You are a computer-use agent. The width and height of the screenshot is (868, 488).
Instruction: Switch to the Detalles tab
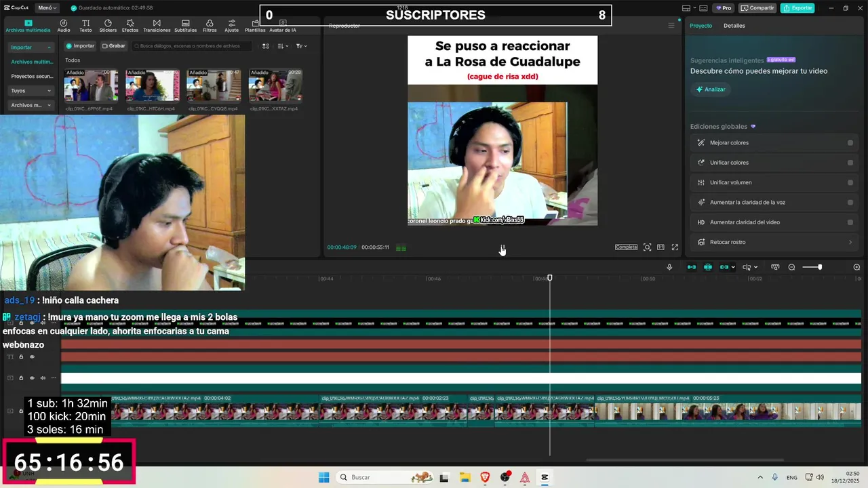pos(734,26)
